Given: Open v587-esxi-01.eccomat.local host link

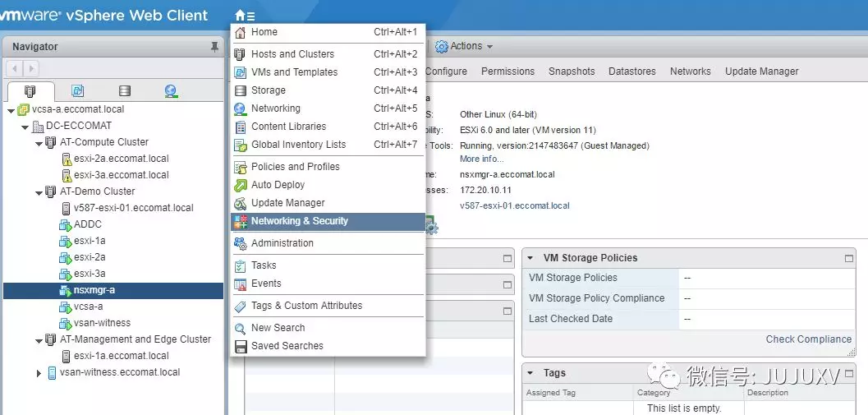Looking at the screenshot, I should [514, 205].
